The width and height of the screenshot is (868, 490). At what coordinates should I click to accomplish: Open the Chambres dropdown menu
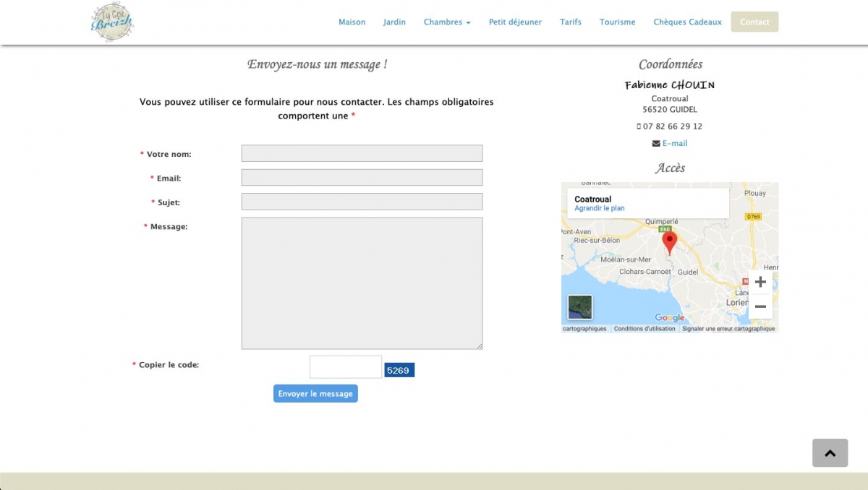[x=447, y=22]
